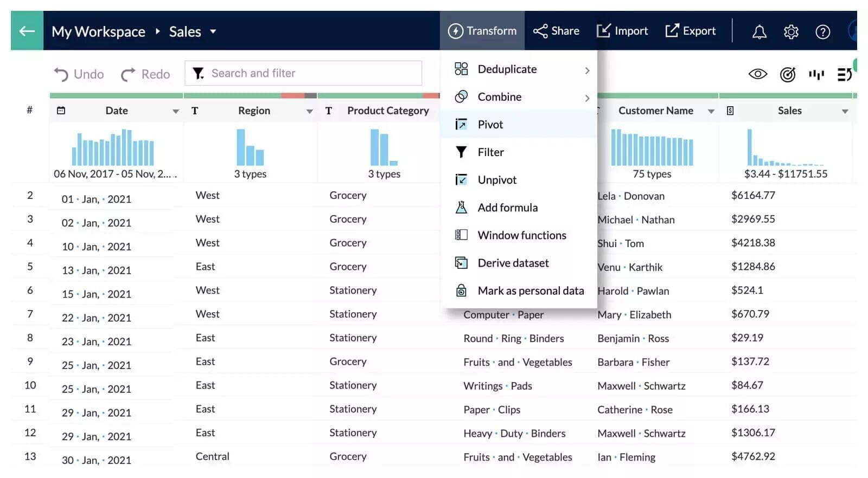Click the Undo button
This screenshot has width=868, height=478.
[79, 74]
